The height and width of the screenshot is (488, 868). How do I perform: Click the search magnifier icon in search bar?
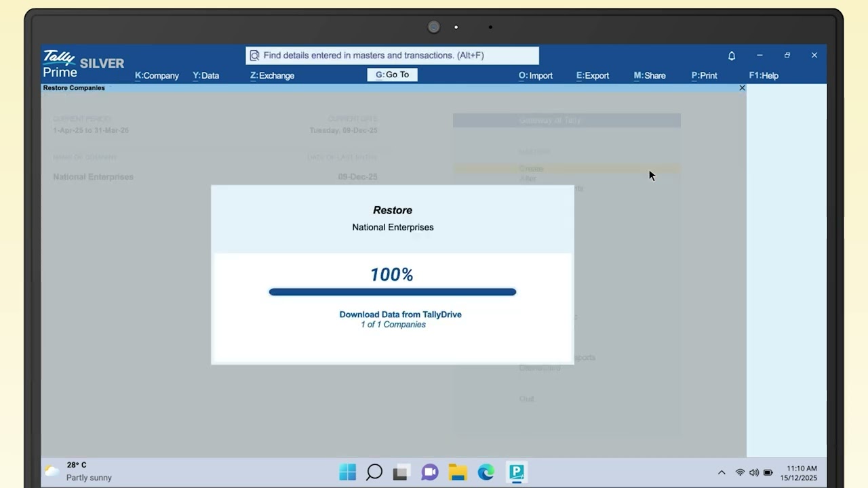254,56
